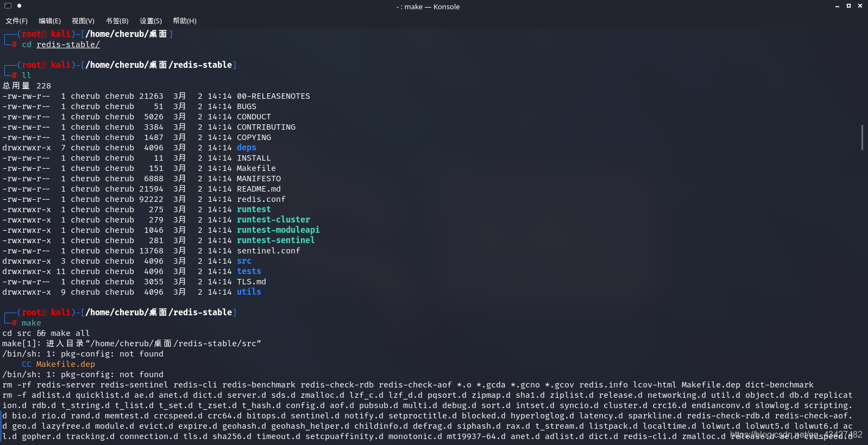
Task: Click the tests directory name
Action: coord(249,271)
